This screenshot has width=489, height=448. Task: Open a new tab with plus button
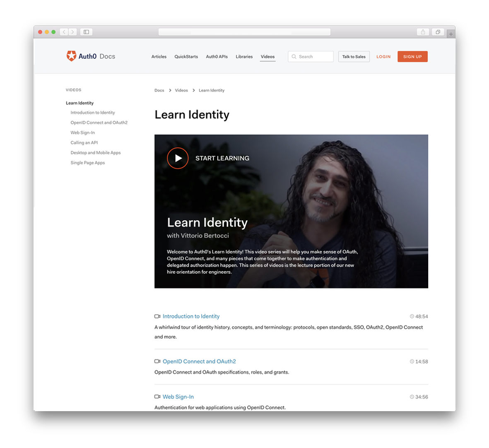[x=451, y=34]
